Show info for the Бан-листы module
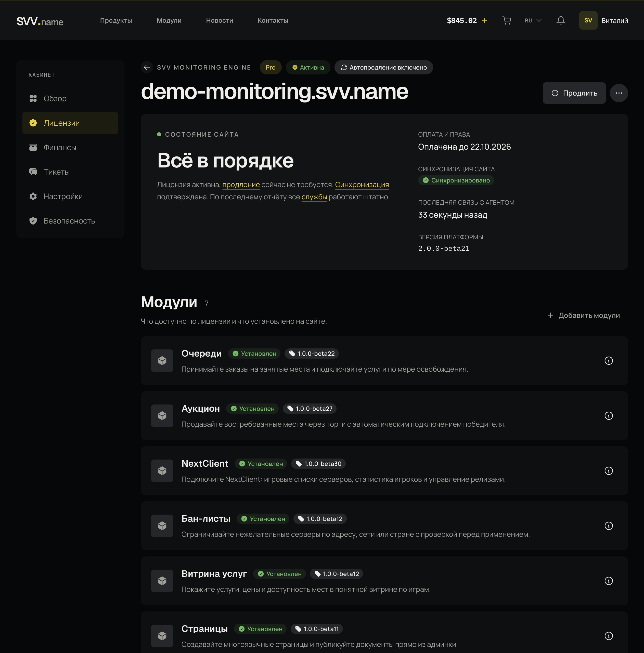Screen dimensions: 644x653 point(609,526)
